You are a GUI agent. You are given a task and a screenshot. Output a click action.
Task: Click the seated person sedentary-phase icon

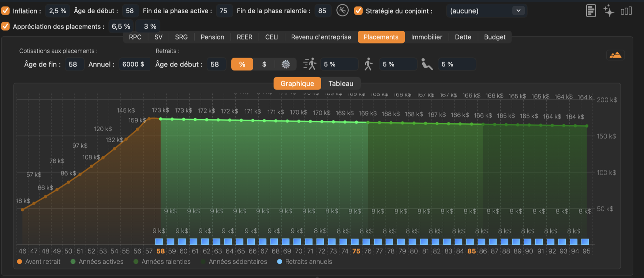click(x=427, y=64)
